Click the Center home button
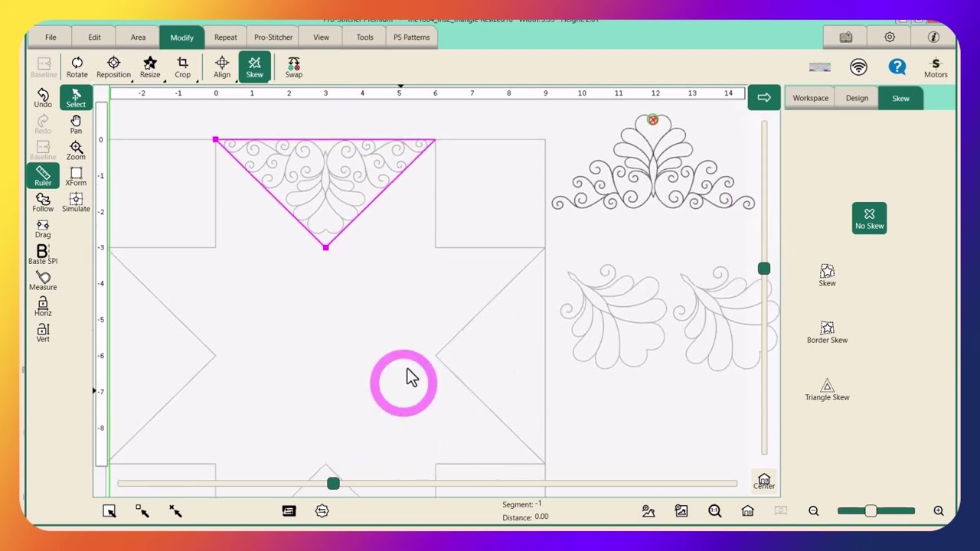Viewport: 980px width, 551px height. pos(764,481)
